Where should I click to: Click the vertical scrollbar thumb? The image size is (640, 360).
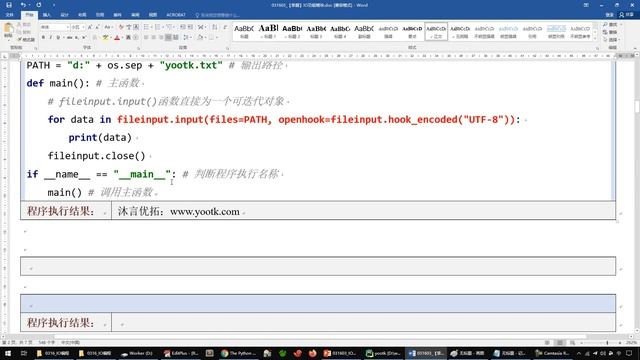pyautogui.click(x=637, y=106)
